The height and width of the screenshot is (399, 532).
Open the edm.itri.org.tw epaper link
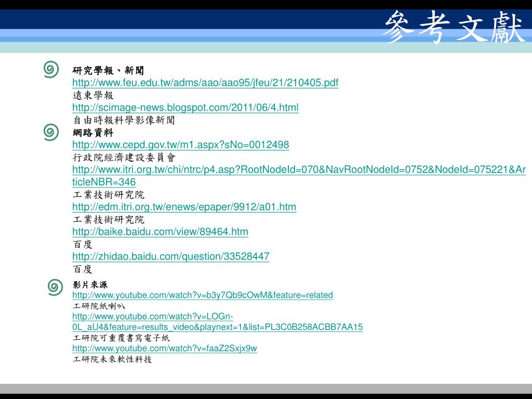pyautogui.click(x=184, y=207)
